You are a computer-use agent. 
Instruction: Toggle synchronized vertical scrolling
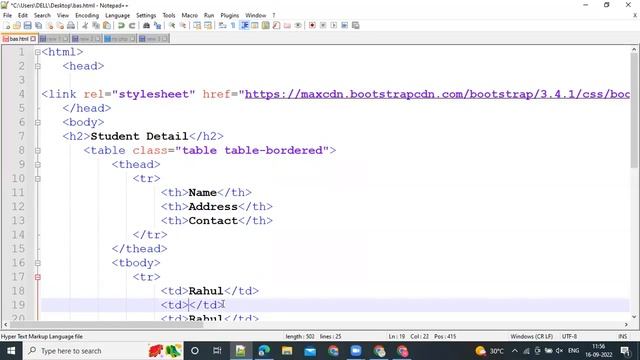(197, 25)
